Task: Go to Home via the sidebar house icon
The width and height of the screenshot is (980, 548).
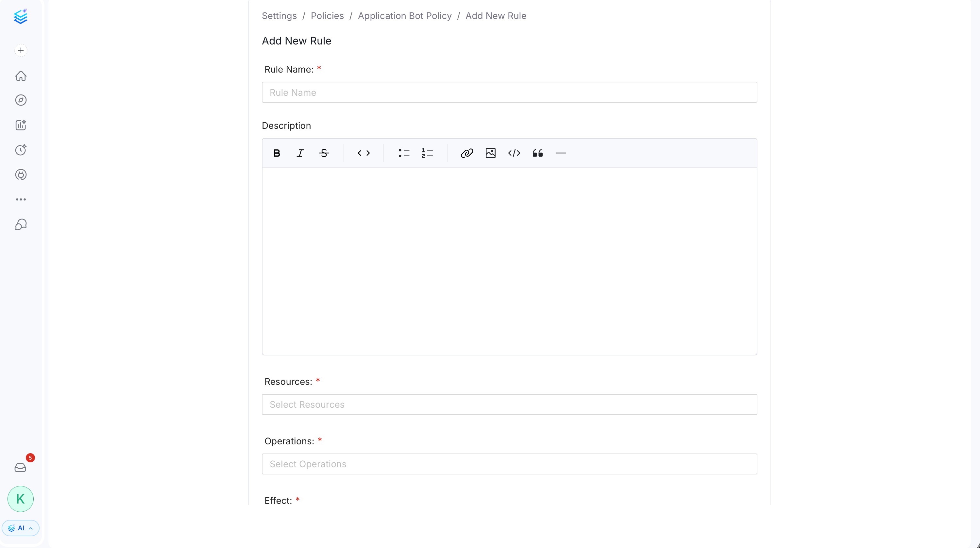Action: click(21, 76)
